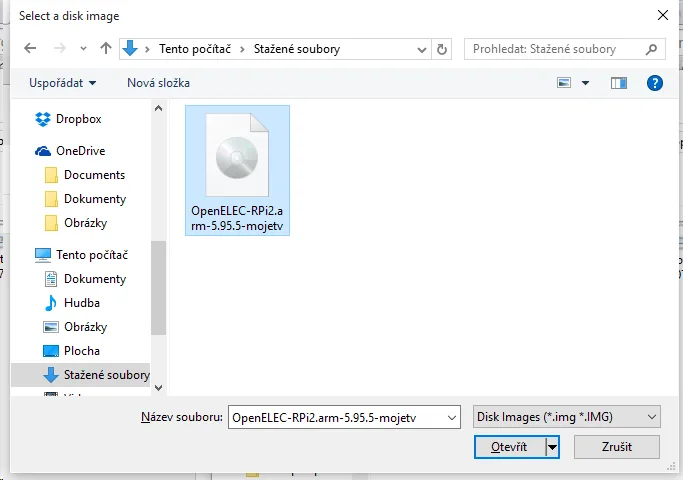This screenshot has height=480, width=683.
Task: Click the magnifier search icon
Action: [652, 49]
